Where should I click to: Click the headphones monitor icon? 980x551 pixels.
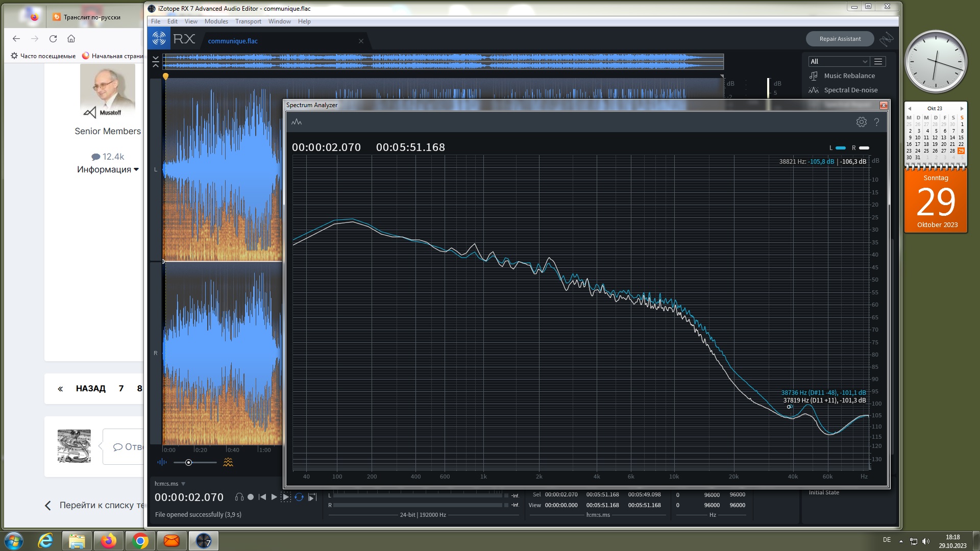coord(239,497)
